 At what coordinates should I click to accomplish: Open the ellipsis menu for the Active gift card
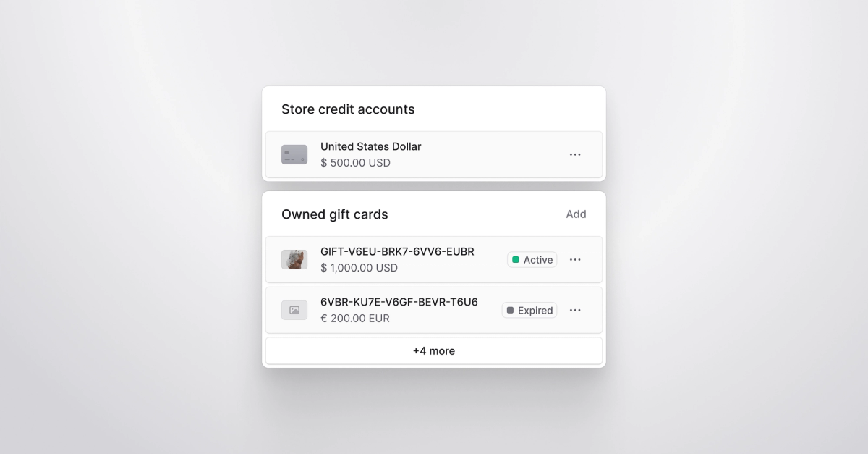coord(575,259)
